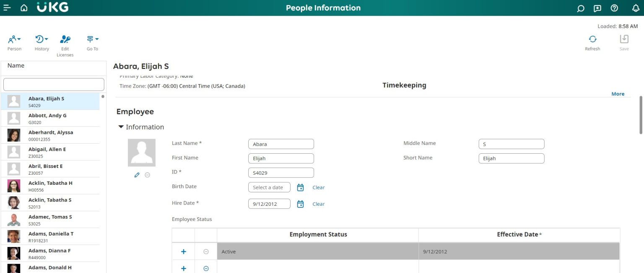Click the More link near Timekeeping
The width and height of the screenshot is (644, 273).
click(618, 94)
